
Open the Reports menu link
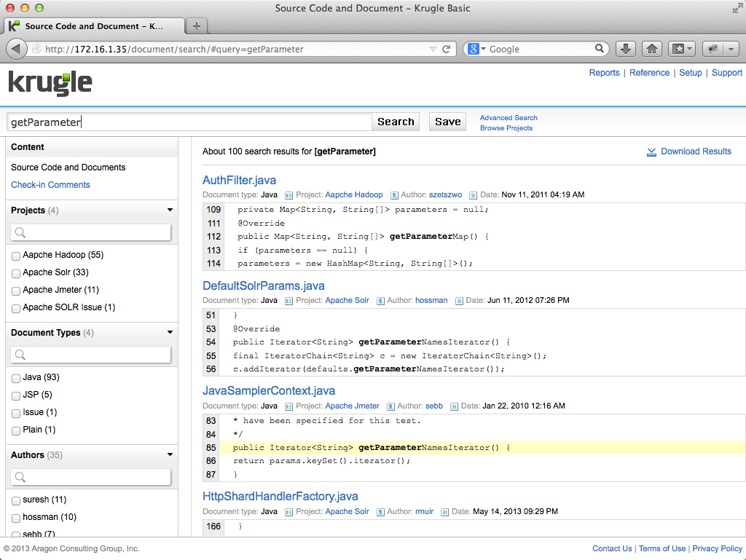[604, 73]
